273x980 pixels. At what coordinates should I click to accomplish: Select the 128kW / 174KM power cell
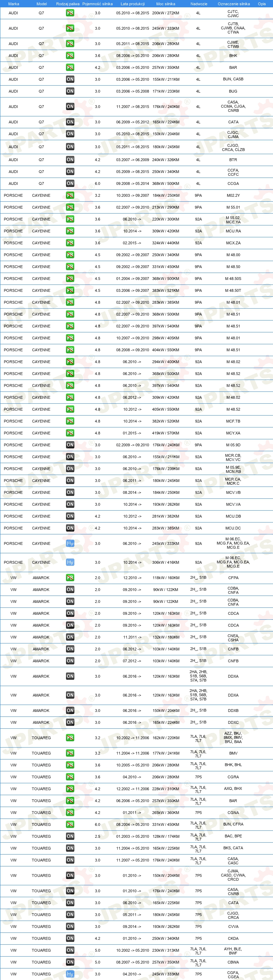(x=165, y=836)
